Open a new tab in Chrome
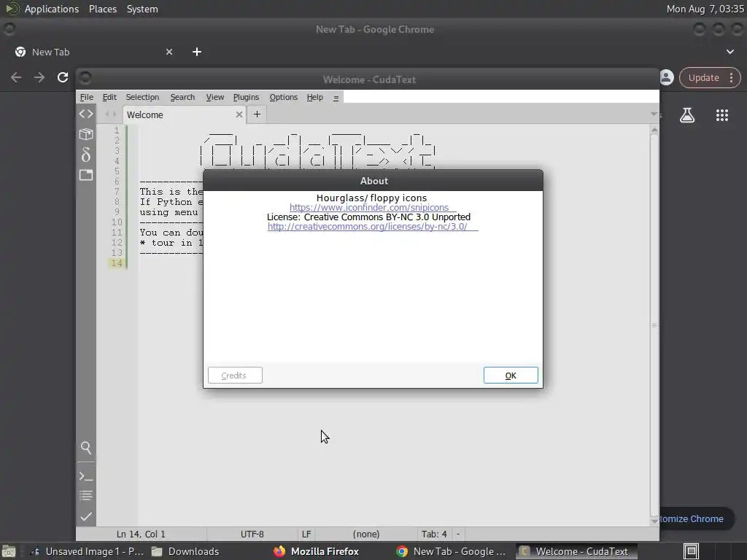747x560 pixels. click(197, 52)
